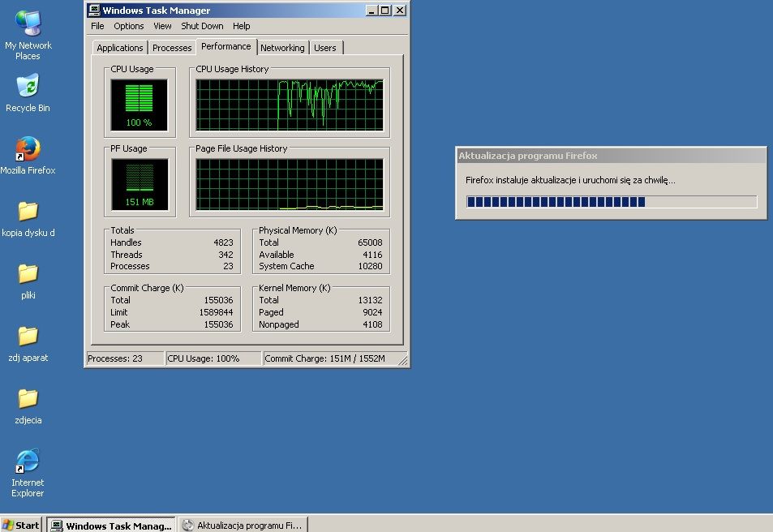Click Commit Charge Total 155036
The height and width of the screenshot is (532, 773).
(x=218, y=300)
